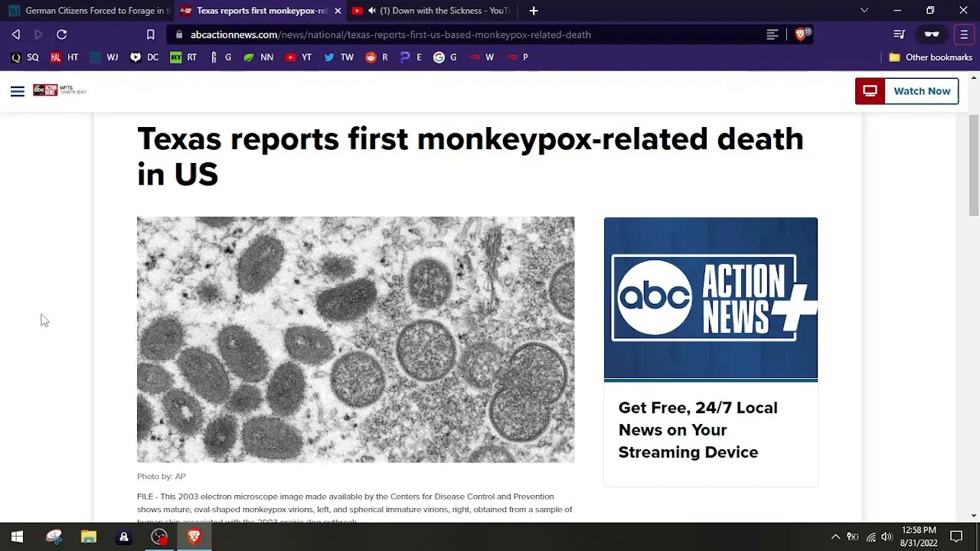Open the RT bookmark
This screenshot has width=980, height=551.
click(184, 57)
